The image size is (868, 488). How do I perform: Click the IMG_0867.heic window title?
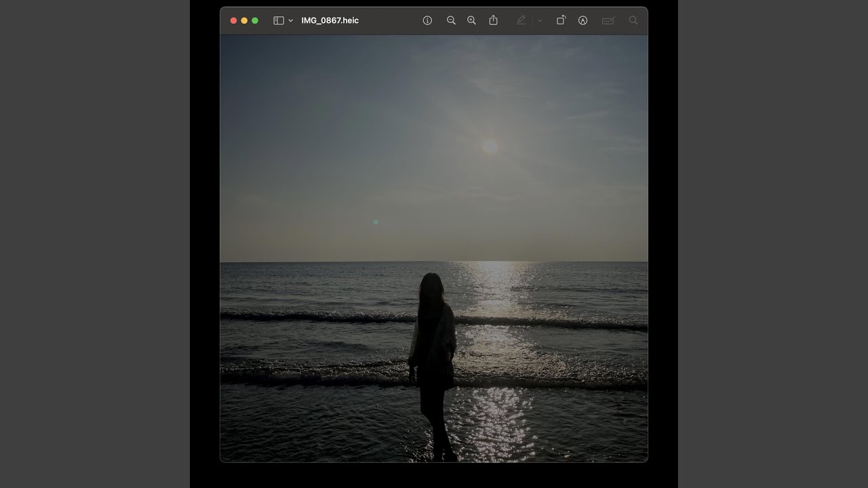[x=330, y=20]
